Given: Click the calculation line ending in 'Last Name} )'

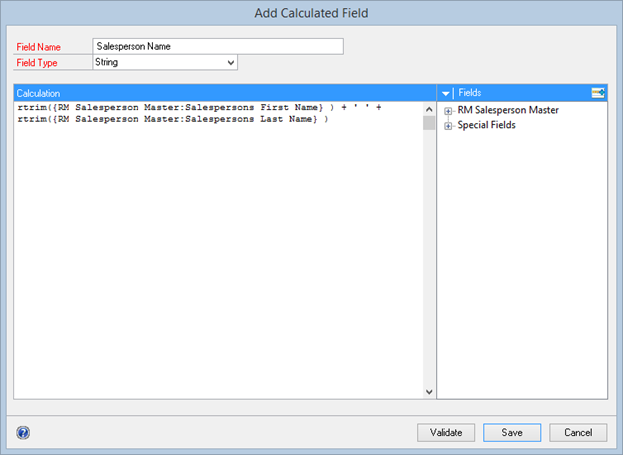Looking at the screenshot, I should [173, 119].
